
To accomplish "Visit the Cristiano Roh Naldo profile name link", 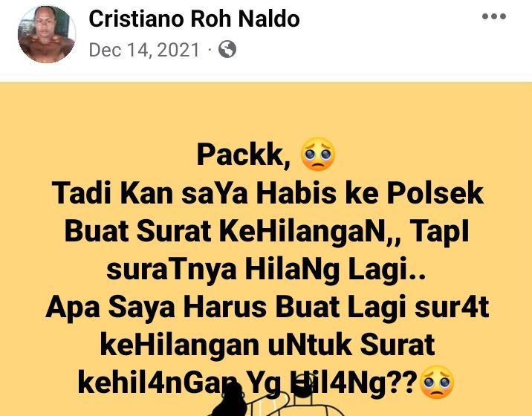I will (x=194, y=19).
